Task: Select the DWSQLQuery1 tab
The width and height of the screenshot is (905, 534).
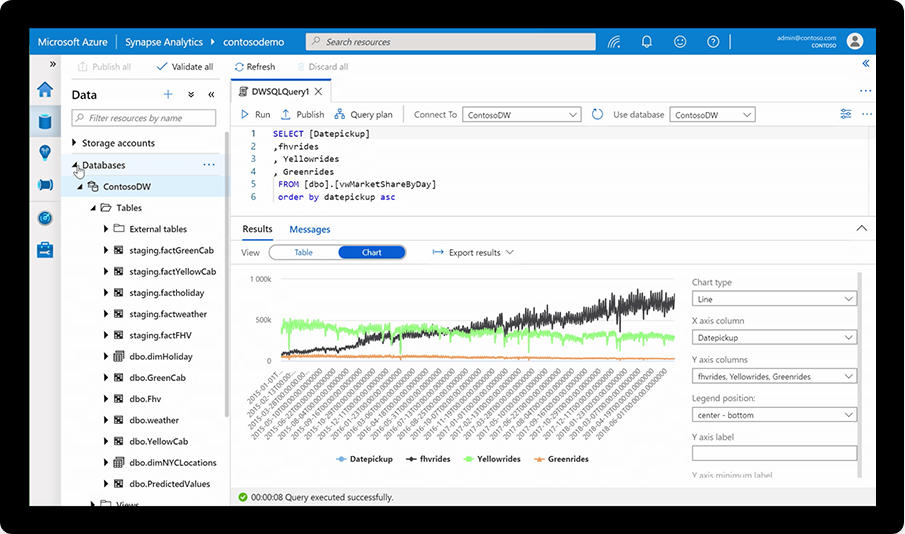Action: pos(281,91)
